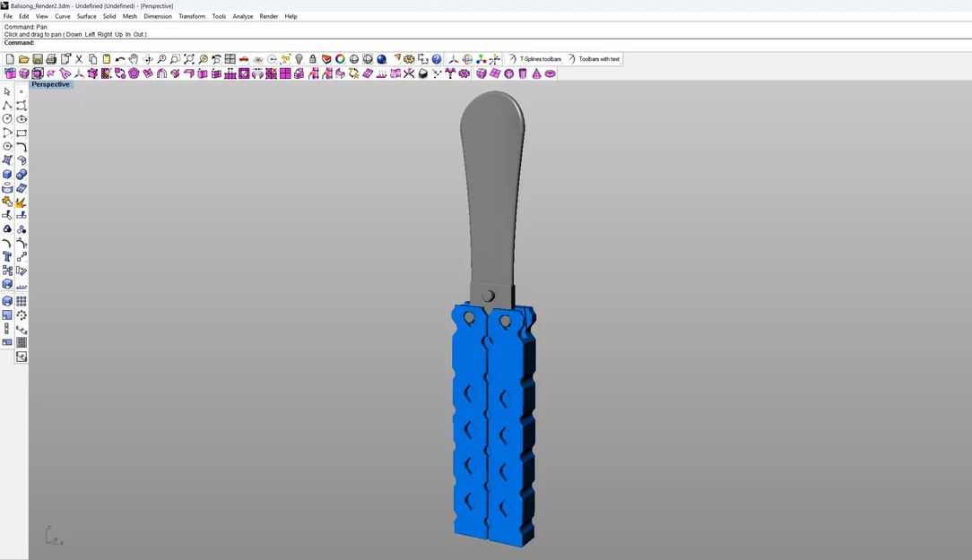Open the Curve menu
The height and width of the screenshot is (560, 972).
(63, 16)
